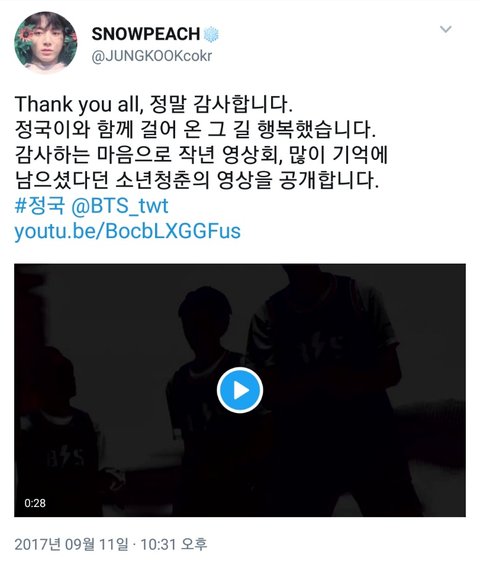Open the 2017년 09월 11일 date stamp
The image size is (480, 568).
click(x=71, y=545)
